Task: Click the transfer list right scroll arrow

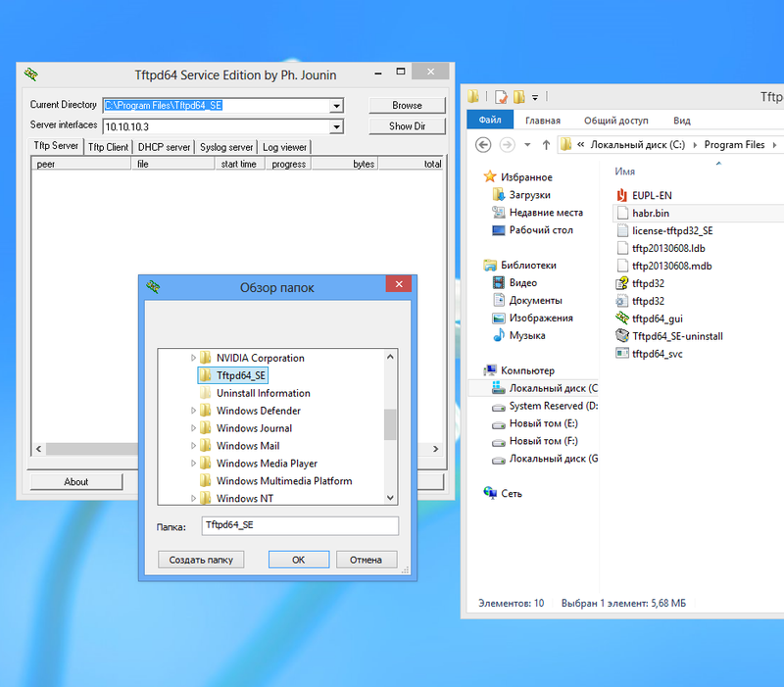Action: point(435,449)
